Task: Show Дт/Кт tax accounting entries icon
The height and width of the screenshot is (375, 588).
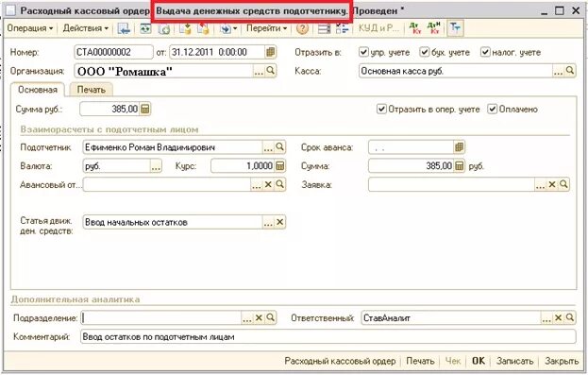Action: [434, 28]
